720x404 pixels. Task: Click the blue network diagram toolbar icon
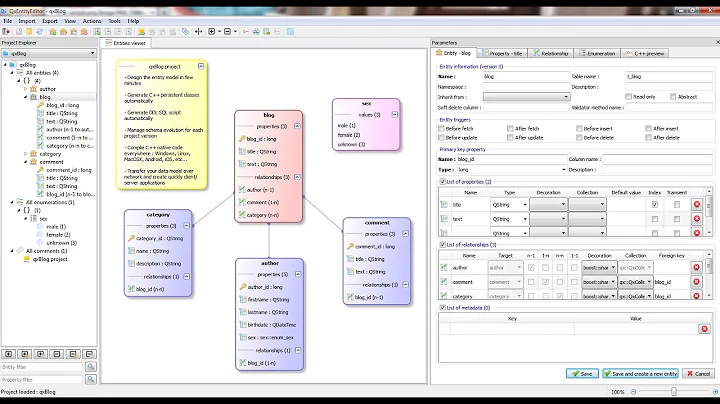tap(256, 32)
